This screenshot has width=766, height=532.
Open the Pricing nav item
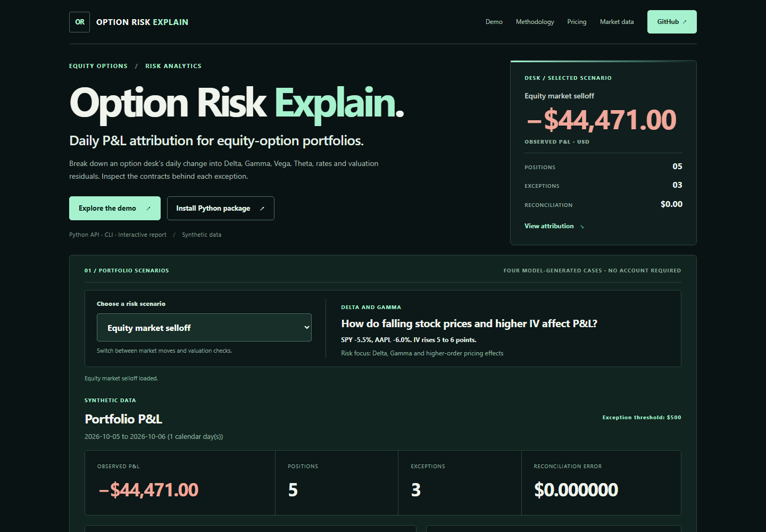pyautogui.click(x=577, y=22)
